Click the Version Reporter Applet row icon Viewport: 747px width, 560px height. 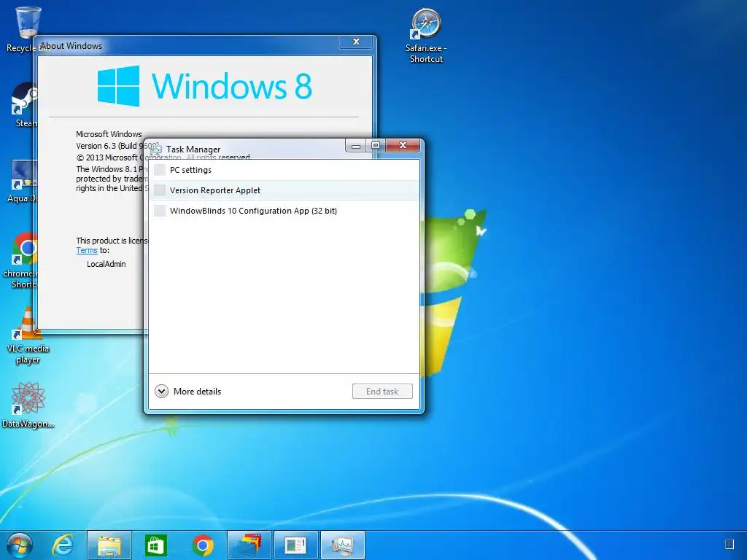click(x=160, y=190)
